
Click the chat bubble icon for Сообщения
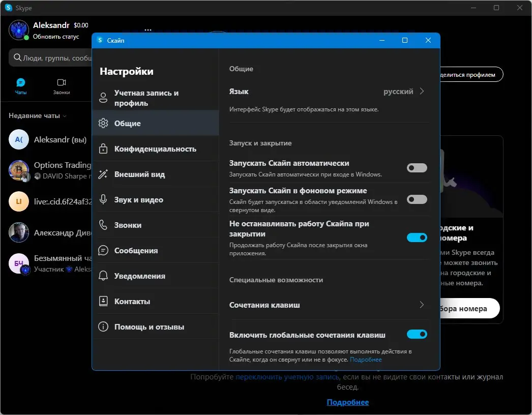click(x=103, y=250)
